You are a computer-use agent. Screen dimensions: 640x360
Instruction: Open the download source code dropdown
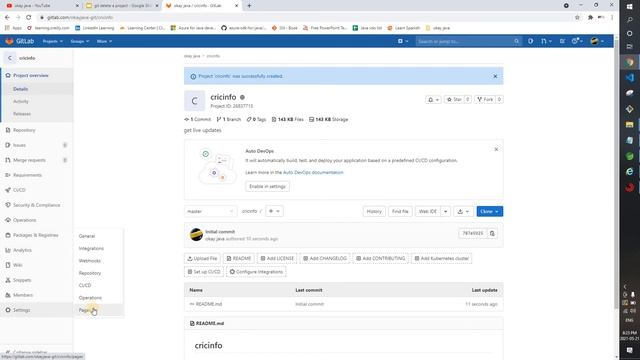click(x=463, y=211)
